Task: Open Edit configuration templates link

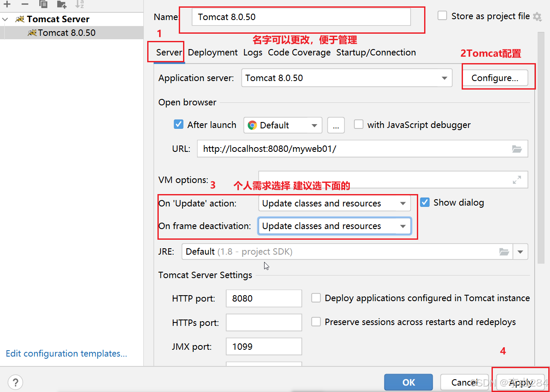Action: [66, 354]
